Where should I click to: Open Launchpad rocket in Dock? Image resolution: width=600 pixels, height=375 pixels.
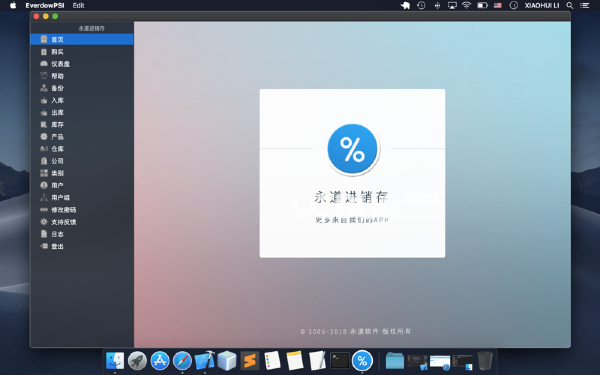(137, 360)
